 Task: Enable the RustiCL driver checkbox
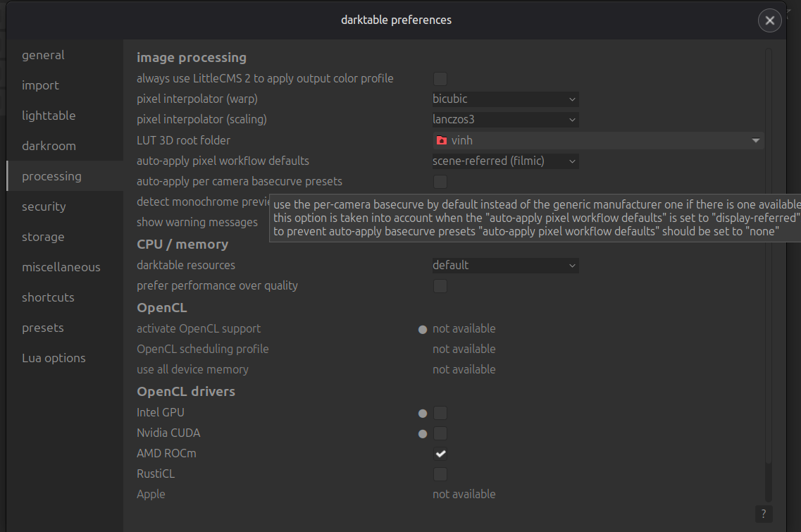click(440, 474)
